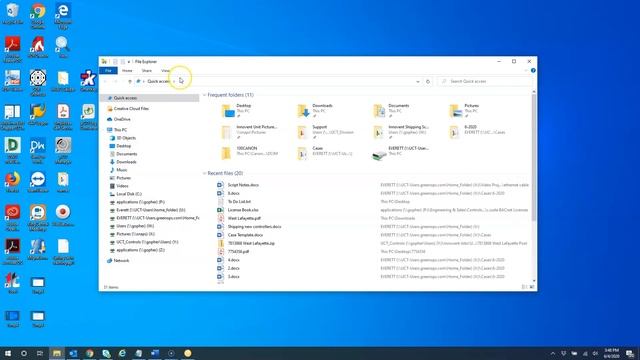Select 3D Objects under This PC
Screen dimensions: 640x360
(x=126, y=138)
